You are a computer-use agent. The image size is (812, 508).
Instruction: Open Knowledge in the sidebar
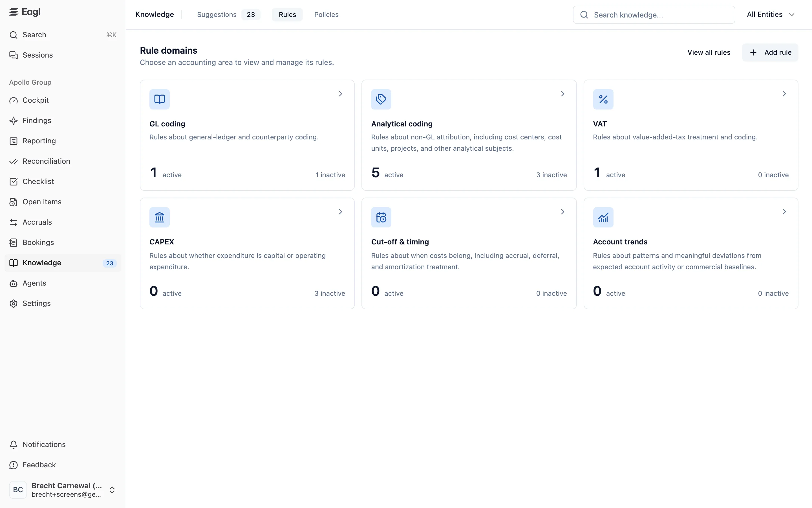tap(63, 263)
